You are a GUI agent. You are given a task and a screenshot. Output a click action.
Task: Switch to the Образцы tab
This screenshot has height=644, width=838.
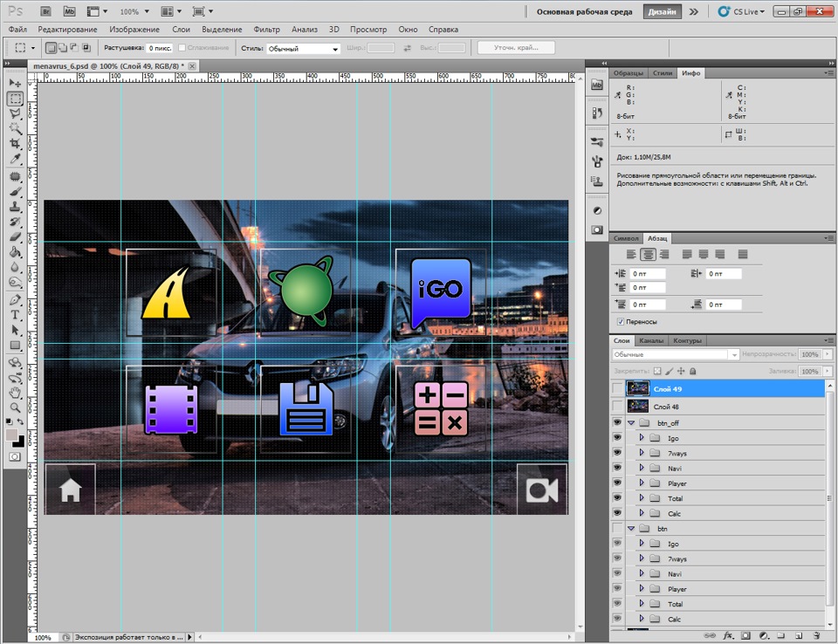tap(628, 72)
